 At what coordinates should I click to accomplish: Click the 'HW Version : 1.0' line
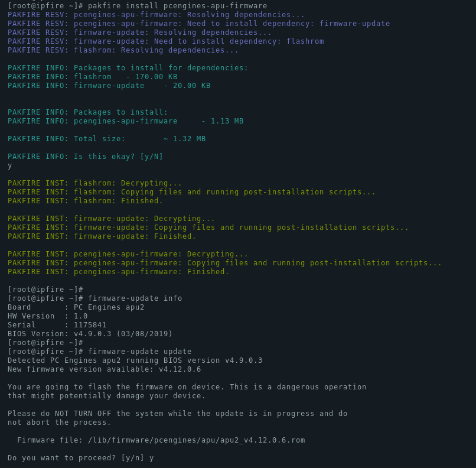point(48,316)
